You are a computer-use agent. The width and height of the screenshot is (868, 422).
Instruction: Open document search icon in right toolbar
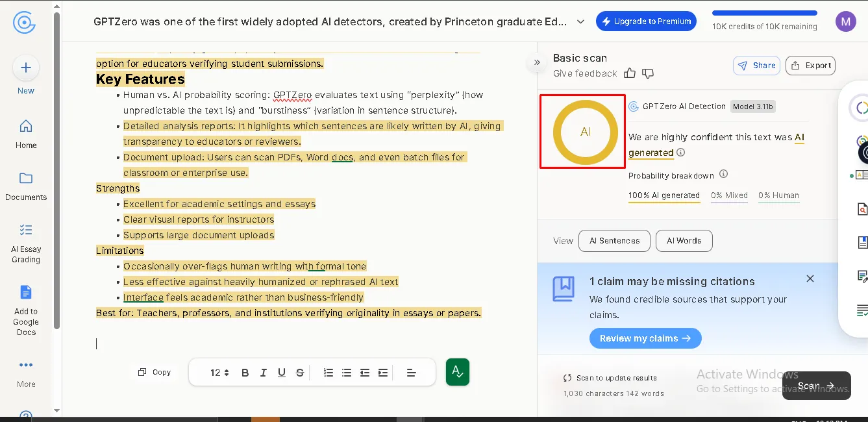[862, 209]
